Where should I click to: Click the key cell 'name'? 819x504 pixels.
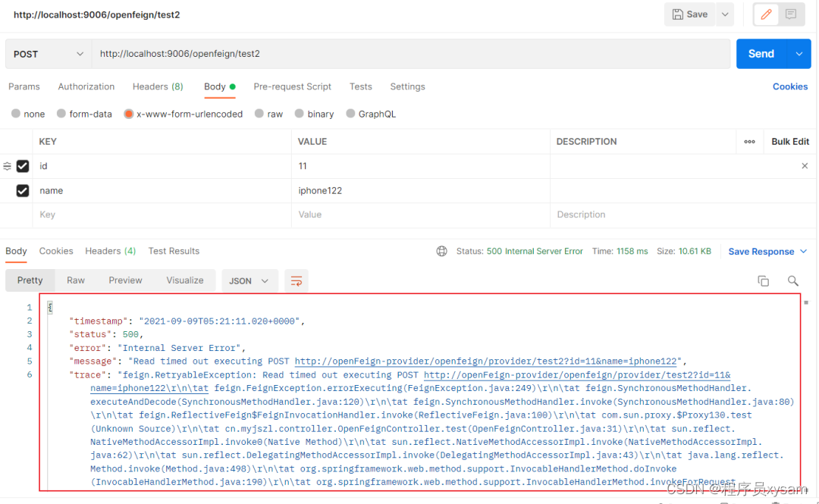162,191
